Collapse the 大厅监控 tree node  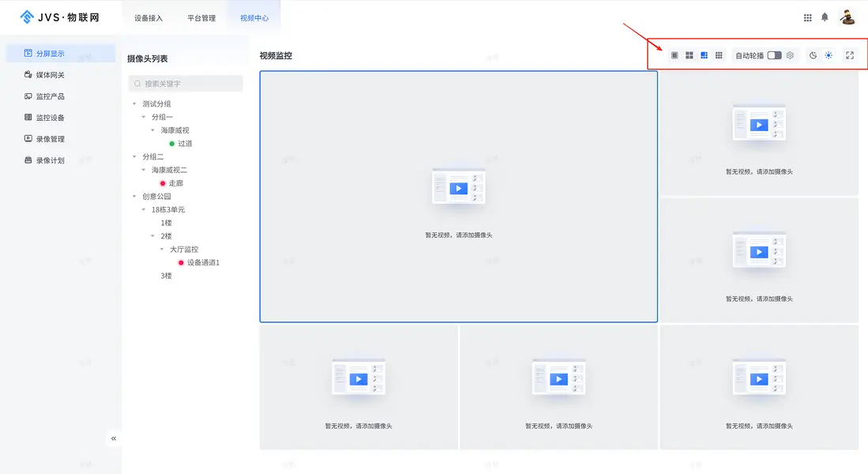click(x=162, y=250)
